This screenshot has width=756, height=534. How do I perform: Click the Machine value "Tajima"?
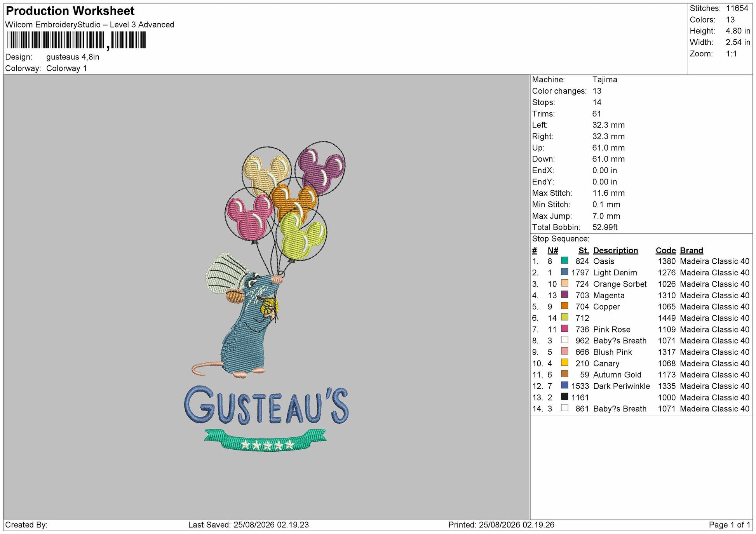coord(604,80)
